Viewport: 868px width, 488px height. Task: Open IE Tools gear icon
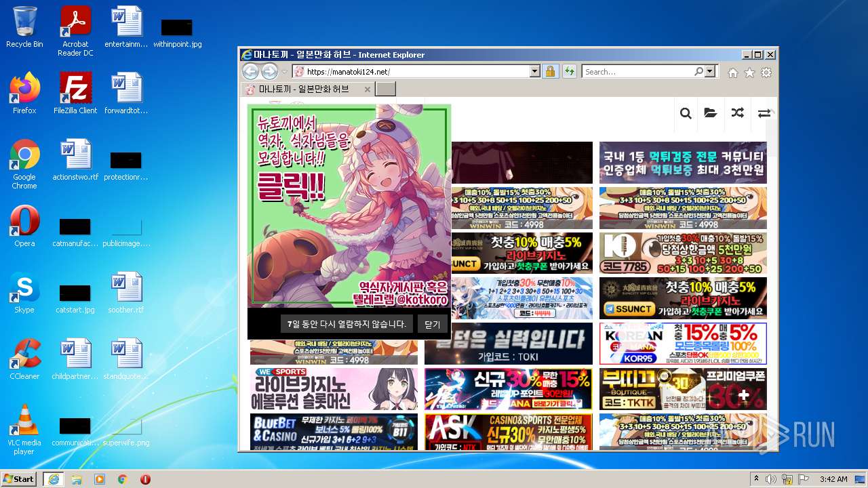point(766,73)
